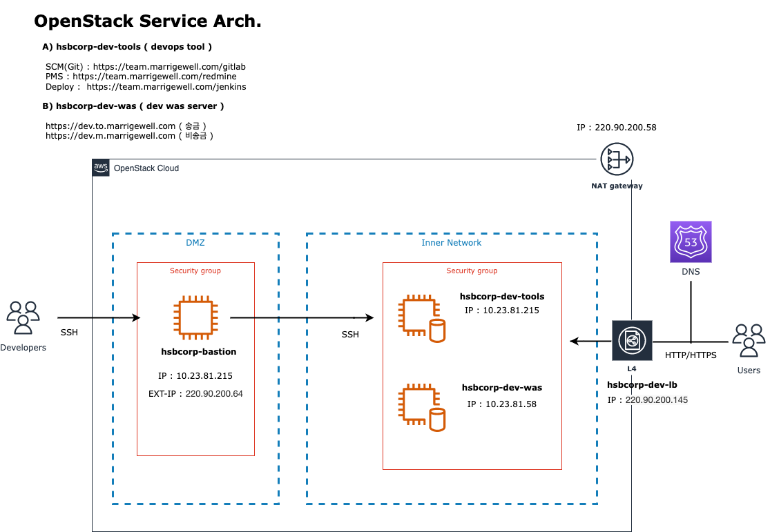This screenshot has width=770, height=532.
Task: Click the L4 load balancer icon
Action: coord(632,341)
